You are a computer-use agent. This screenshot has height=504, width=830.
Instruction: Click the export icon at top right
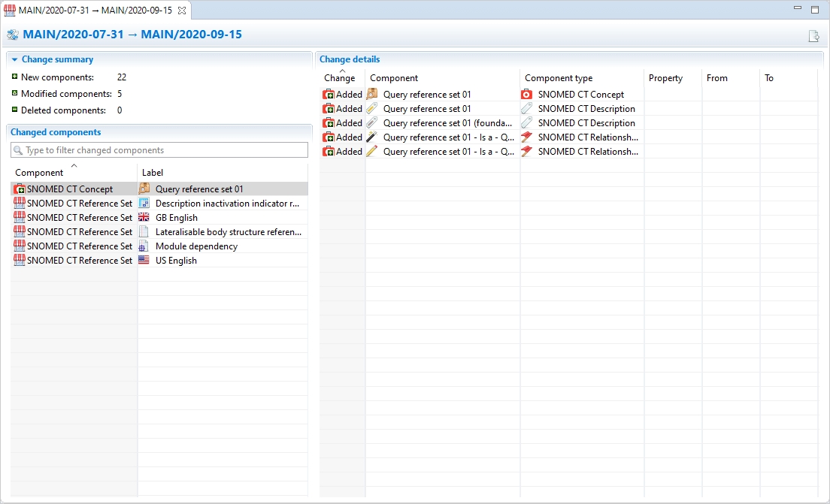tap(813, 36)
